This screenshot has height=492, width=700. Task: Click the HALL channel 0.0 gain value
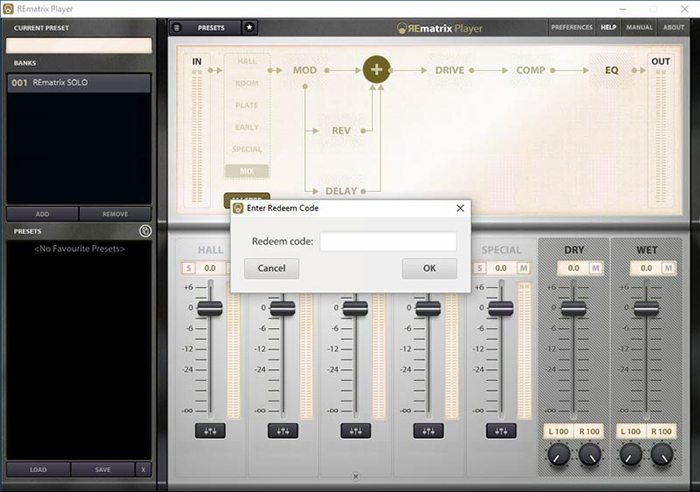point(210,268)
